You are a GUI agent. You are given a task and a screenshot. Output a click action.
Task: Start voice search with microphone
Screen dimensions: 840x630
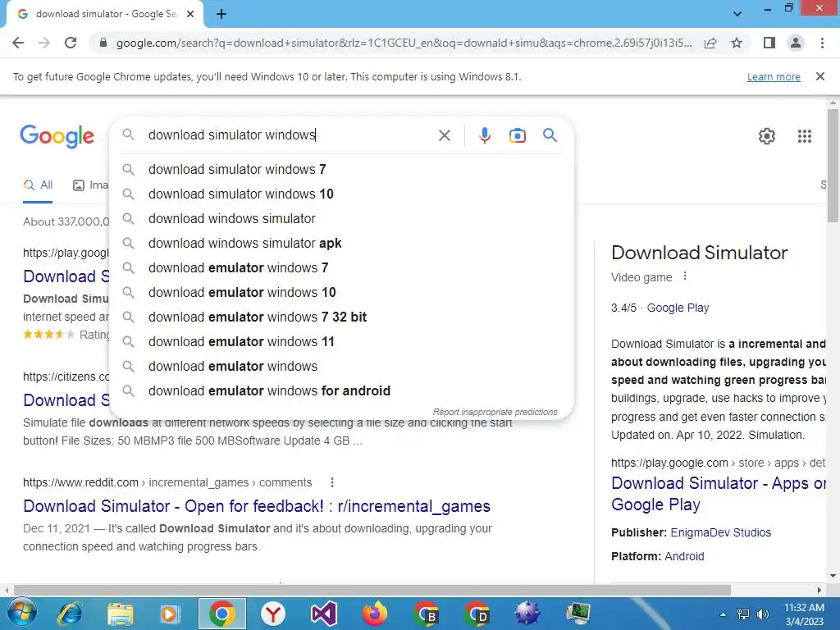tap(485, 135)
